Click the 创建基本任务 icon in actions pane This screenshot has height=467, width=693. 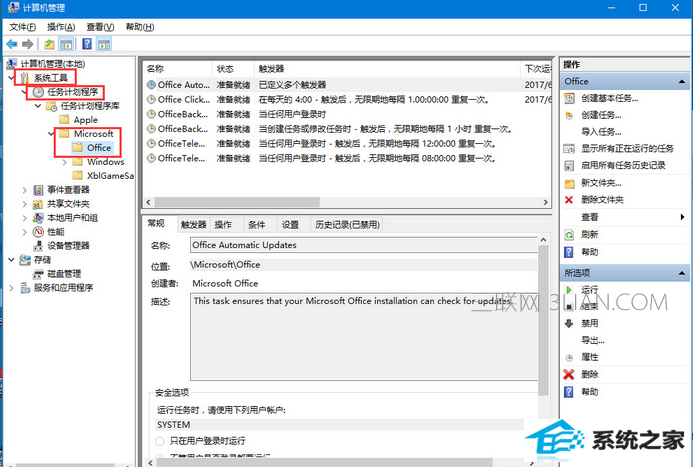tap(569, 98)
